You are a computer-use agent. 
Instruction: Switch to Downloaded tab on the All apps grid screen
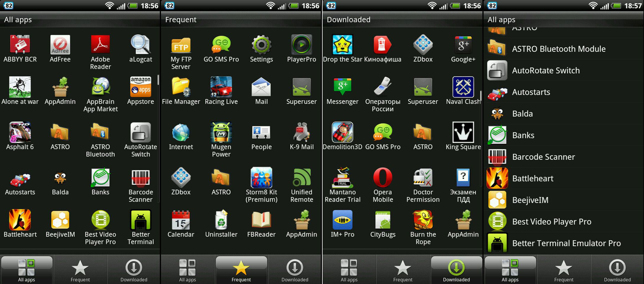[134, 270]
